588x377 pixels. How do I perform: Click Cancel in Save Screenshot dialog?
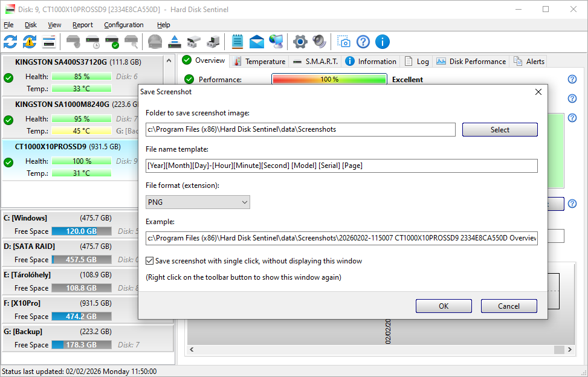(509, 306)
